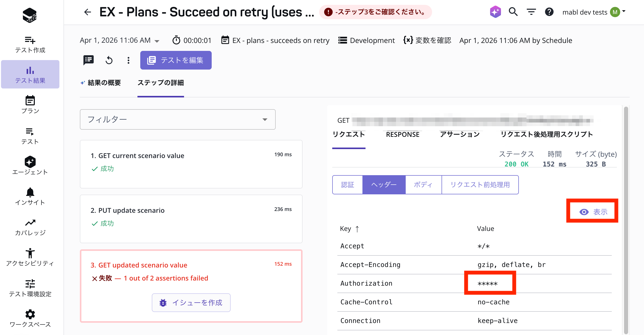The image size is (644, 335).
Task: Create an issue with イシューを作成
Action: coord(191,302)
